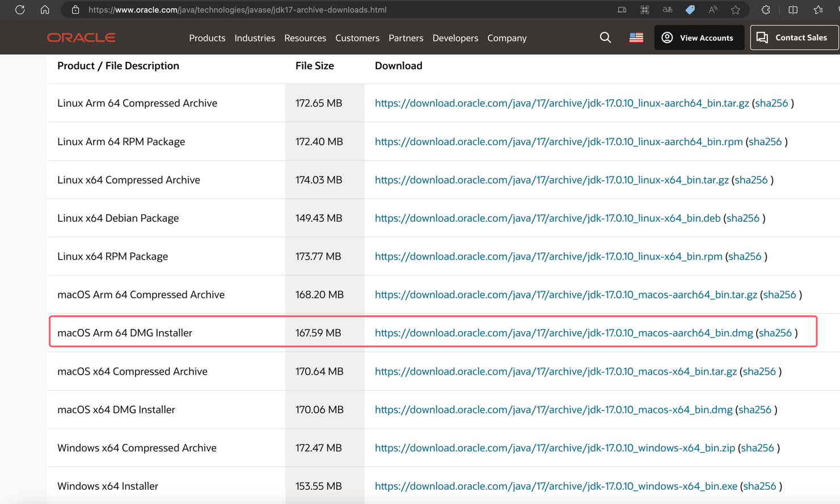Click the Oracle logo
Screen dimensions: 840x504
[81, 37]
